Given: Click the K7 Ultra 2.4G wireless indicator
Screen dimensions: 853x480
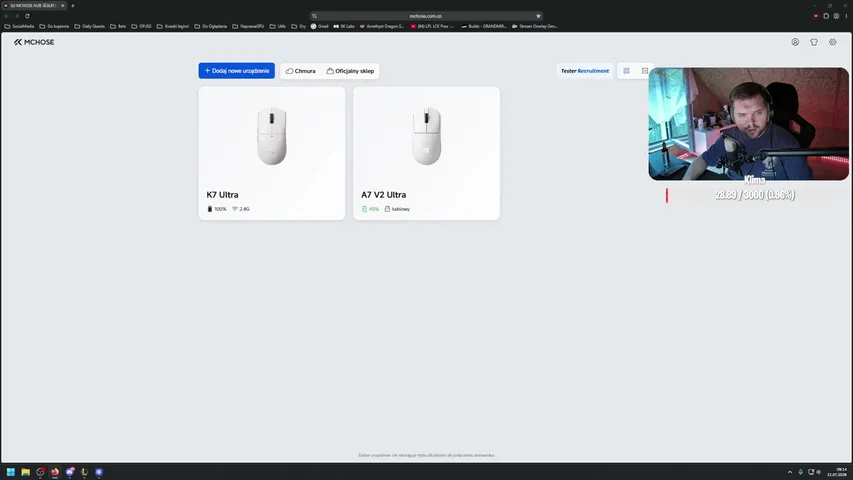Looking at the screenshot, I should pos(240,209).
